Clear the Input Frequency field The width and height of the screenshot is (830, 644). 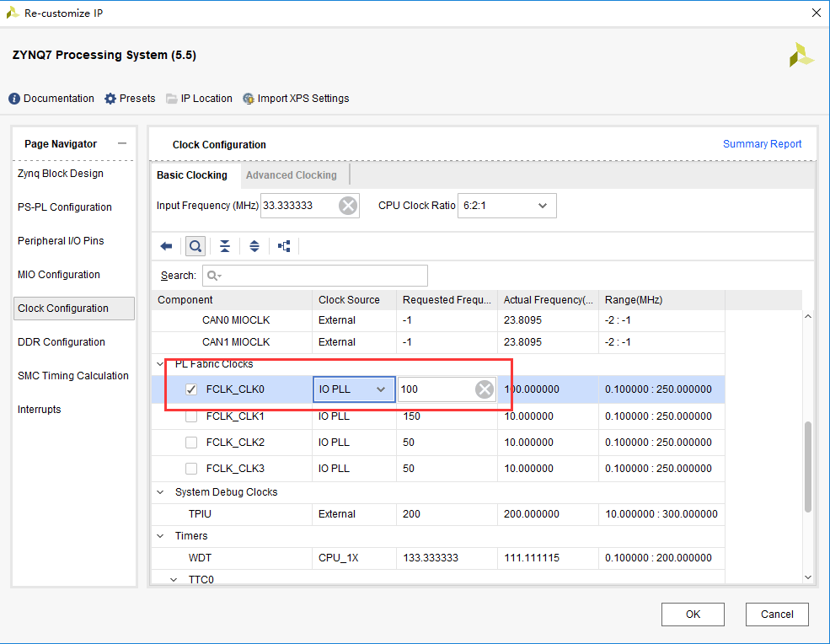pyautogui.click(x=348, y=206)
